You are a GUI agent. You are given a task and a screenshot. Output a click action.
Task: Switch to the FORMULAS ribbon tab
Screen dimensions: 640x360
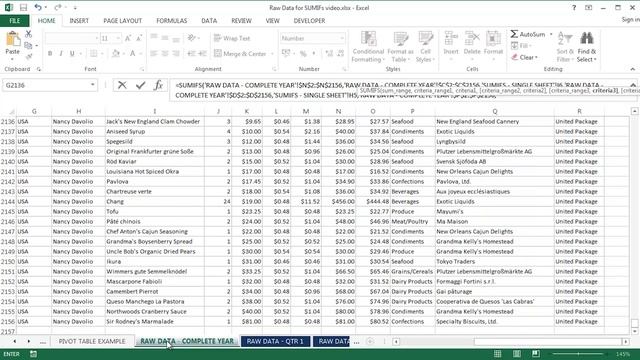point(171,20)
